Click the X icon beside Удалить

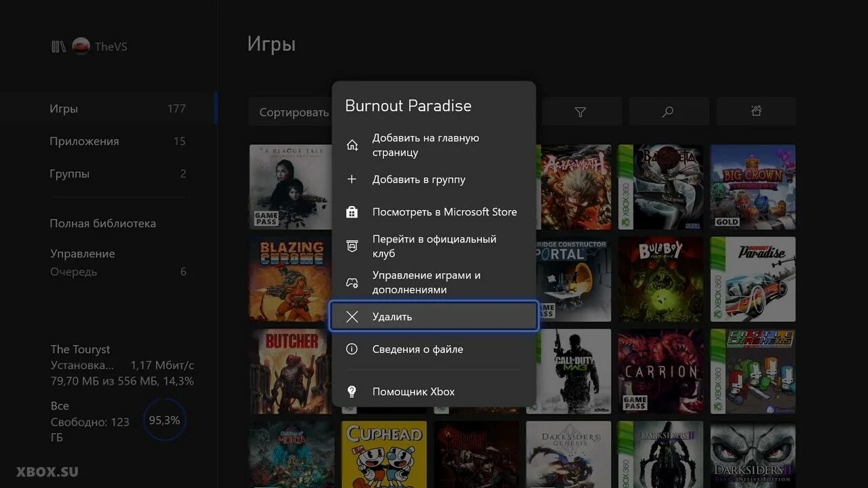(x=352, y=317)
